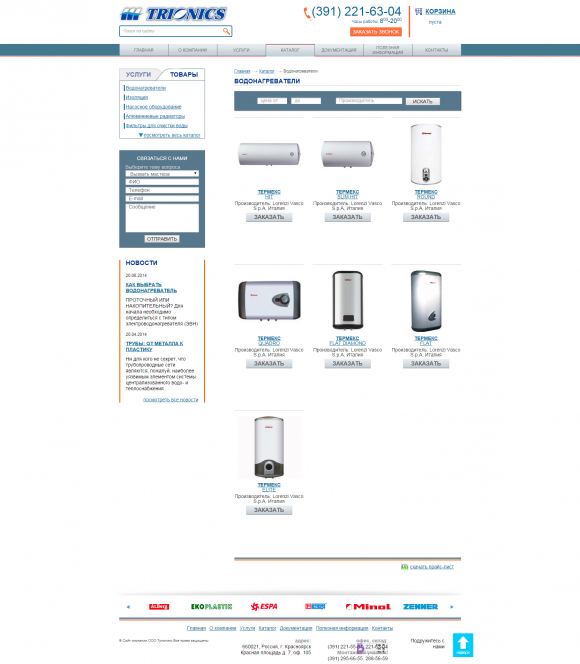Open Водонагреватели sidebar category

pyautogui.click(x=146, y=88)
